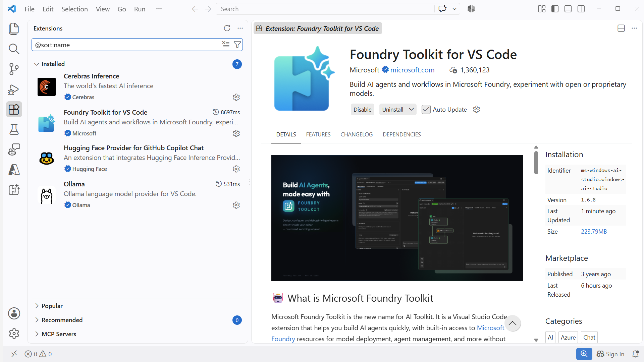This screenshot has width=644, height=362.
Task: Switch to the FEATURES tab
Action: tap(318, 134)
